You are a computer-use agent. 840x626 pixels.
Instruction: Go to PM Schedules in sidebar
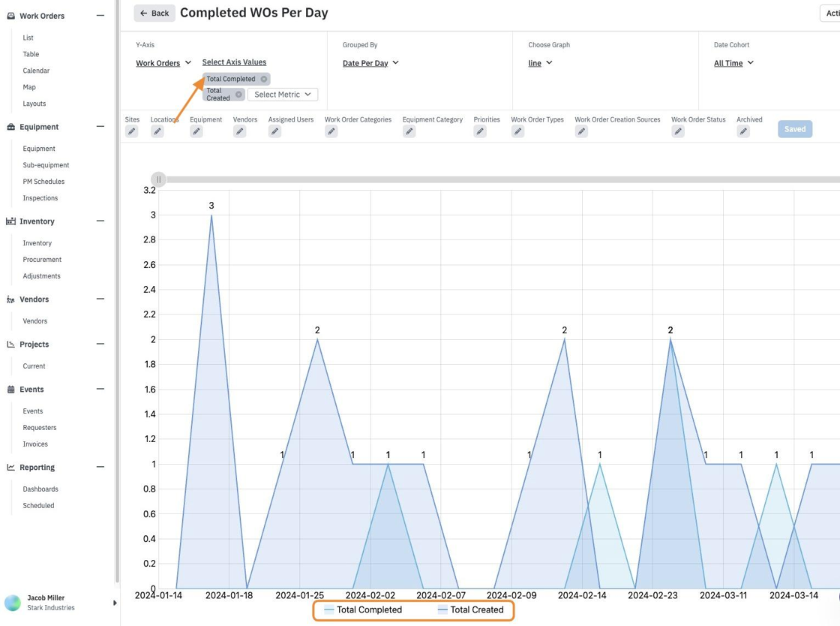click(43, 181)
